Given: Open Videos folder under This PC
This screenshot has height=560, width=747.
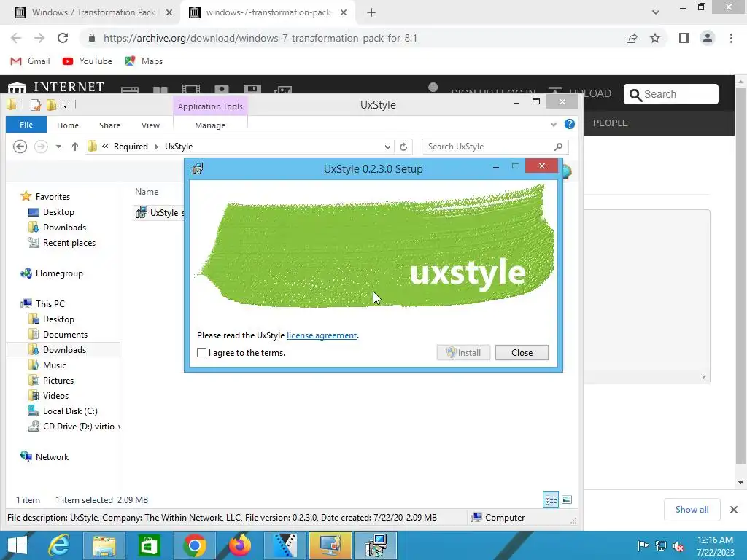Looking at the screenshot, I should [55, 396].
